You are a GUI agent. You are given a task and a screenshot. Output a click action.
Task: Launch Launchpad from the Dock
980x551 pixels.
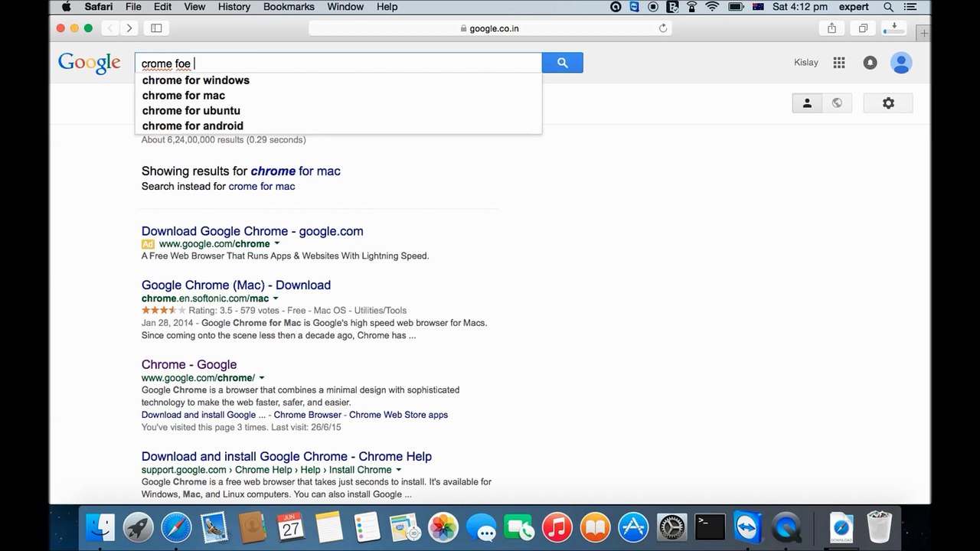coord(139,527)
